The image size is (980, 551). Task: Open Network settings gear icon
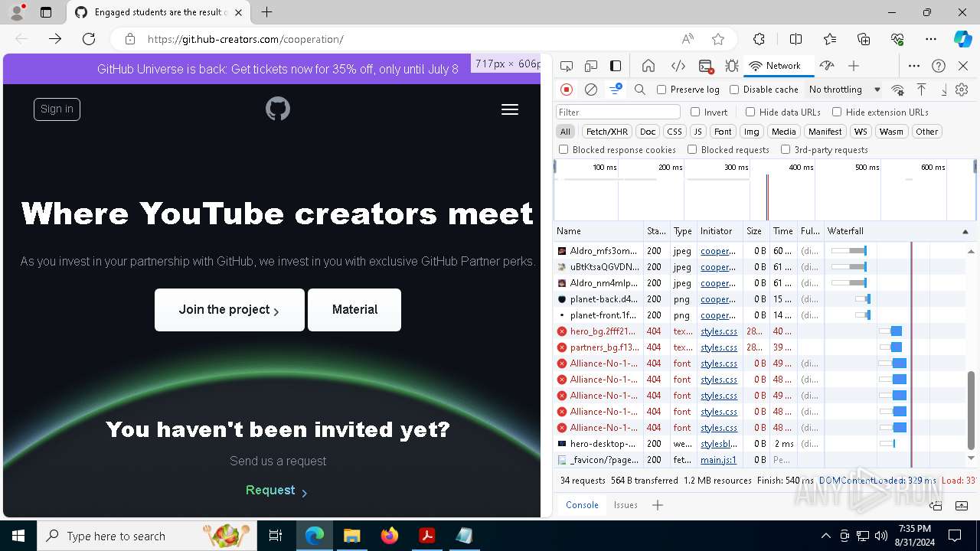tap(962, 90)
